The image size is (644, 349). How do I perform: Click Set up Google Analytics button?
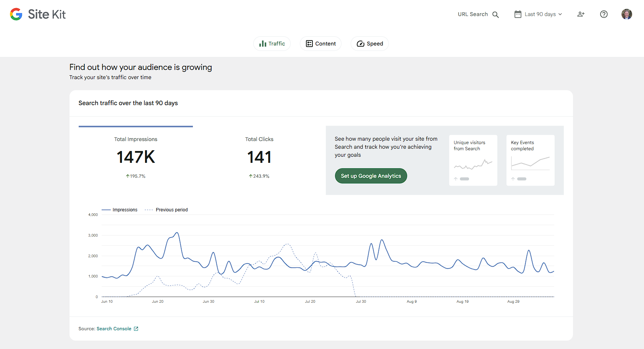point(371,176)
